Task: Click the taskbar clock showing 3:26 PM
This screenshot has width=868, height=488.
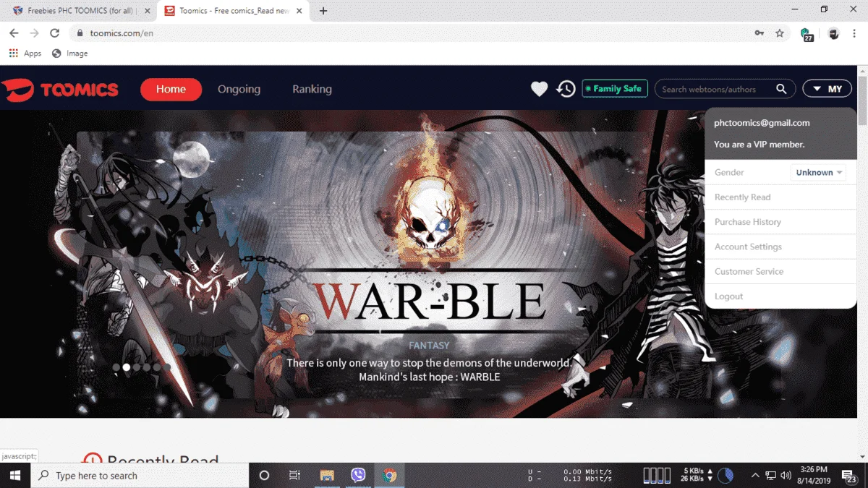Action: pyautogui.click(x=814, y=475)
